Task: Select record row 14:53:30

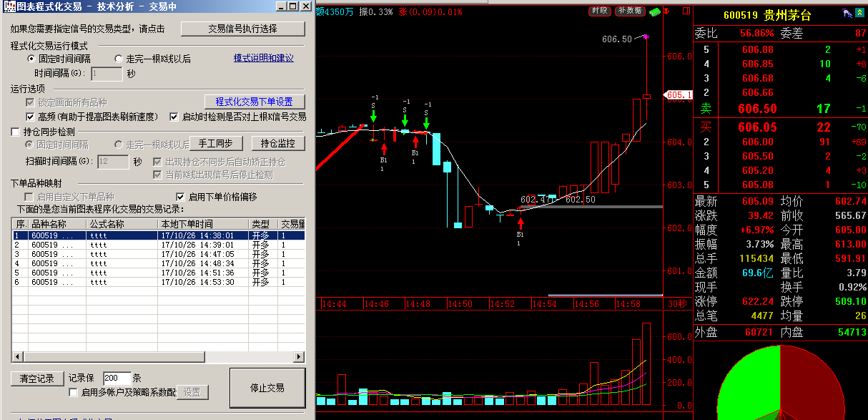Action: pos(159,282)
